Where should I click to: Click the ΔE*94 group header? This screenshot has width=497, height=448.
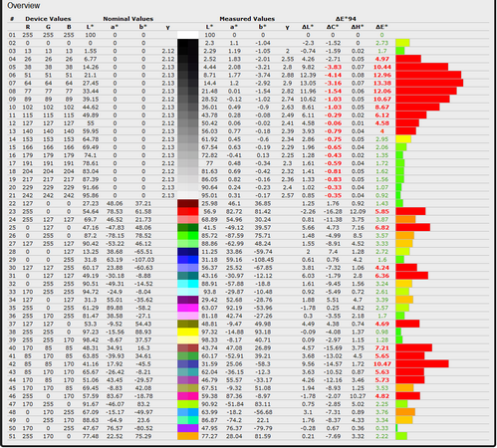(346, 19)
